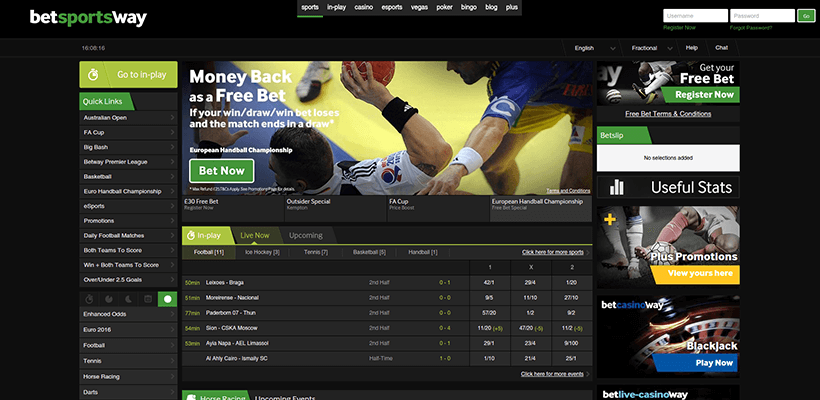
Task: Click the bar chart Useful Stats icon
Action: 617,187
